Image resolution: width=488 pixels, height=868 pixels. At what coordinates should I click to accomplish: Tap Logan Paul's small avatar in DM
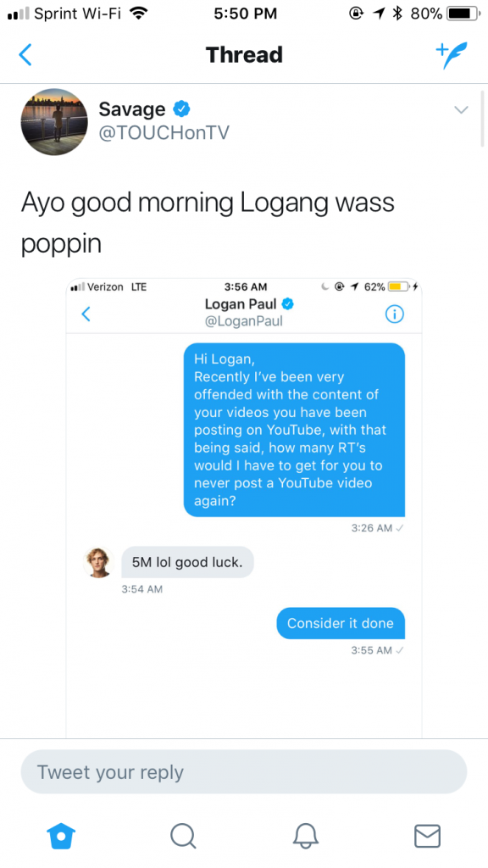click(99, 563)
